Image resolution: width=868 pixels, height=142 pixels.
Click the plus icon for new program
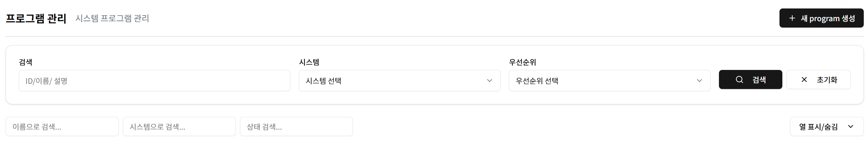tap(792, 18)
